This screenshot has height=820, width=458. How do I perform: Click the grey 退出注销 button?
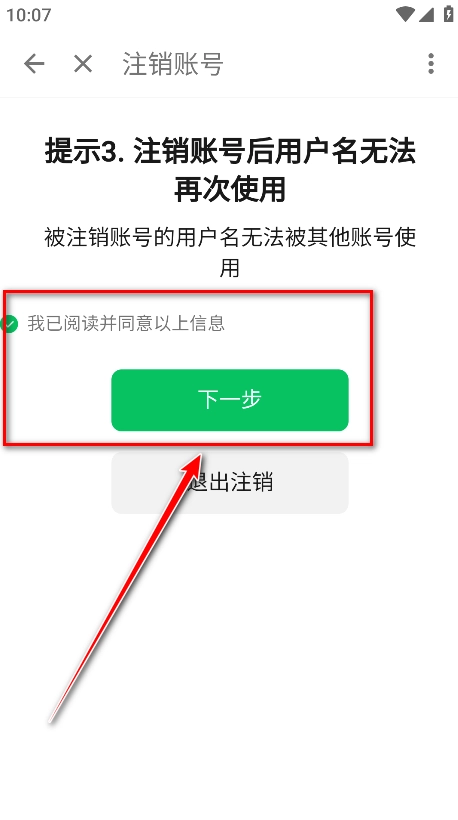coord(230,482)
